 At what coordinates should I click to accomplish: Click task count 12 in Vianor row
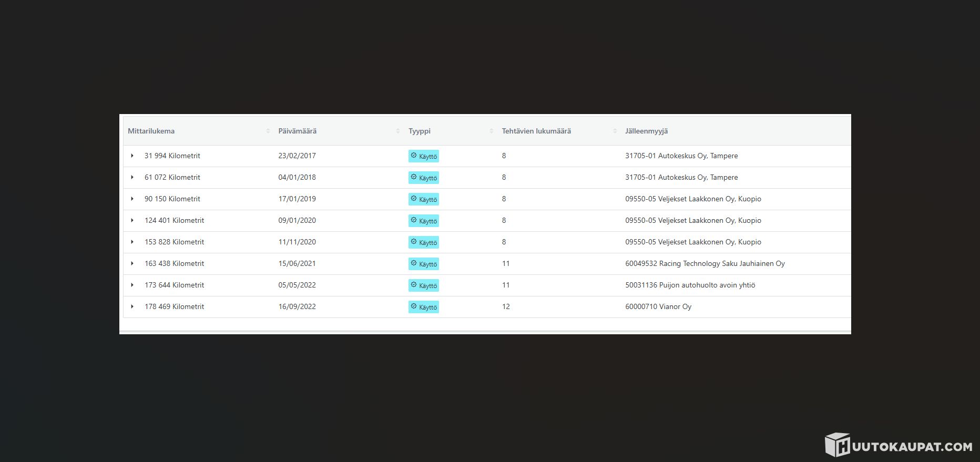click(x=506, y=306)
